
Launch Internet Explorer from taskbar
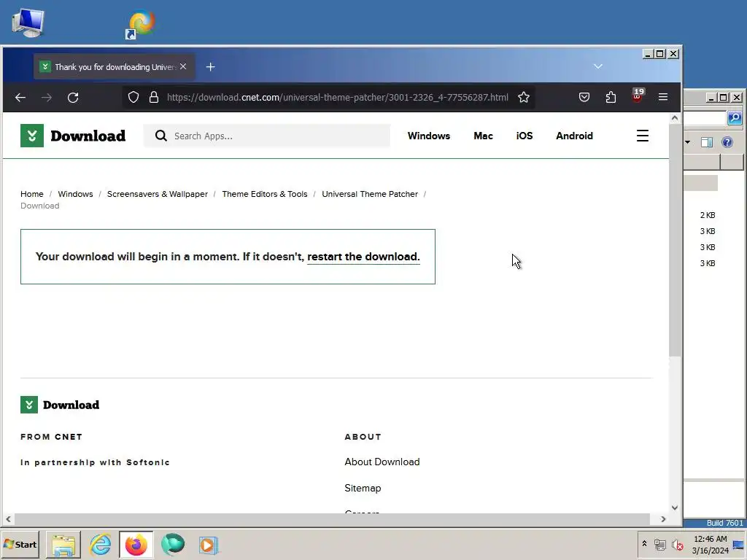100,544
